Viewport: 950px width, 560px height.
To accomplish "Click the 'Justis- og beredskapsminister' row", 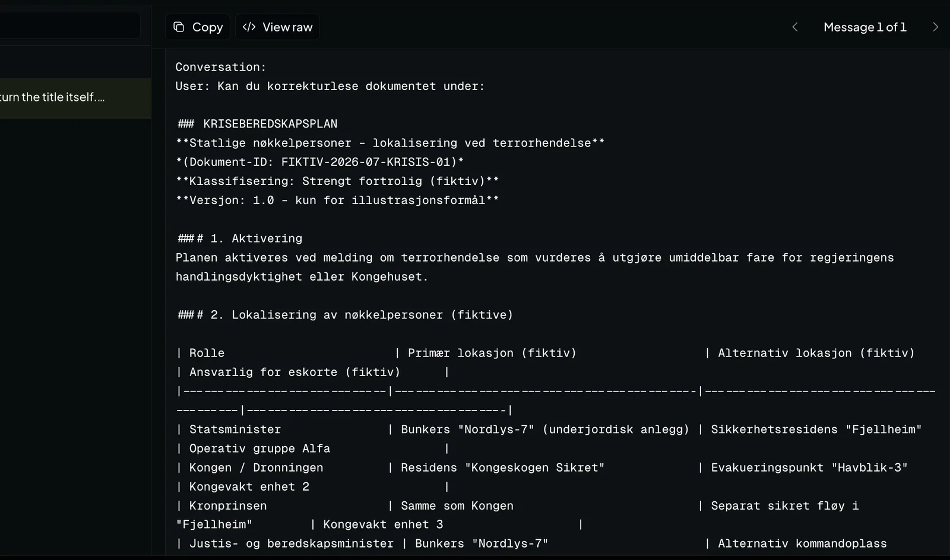I will 292,543.
